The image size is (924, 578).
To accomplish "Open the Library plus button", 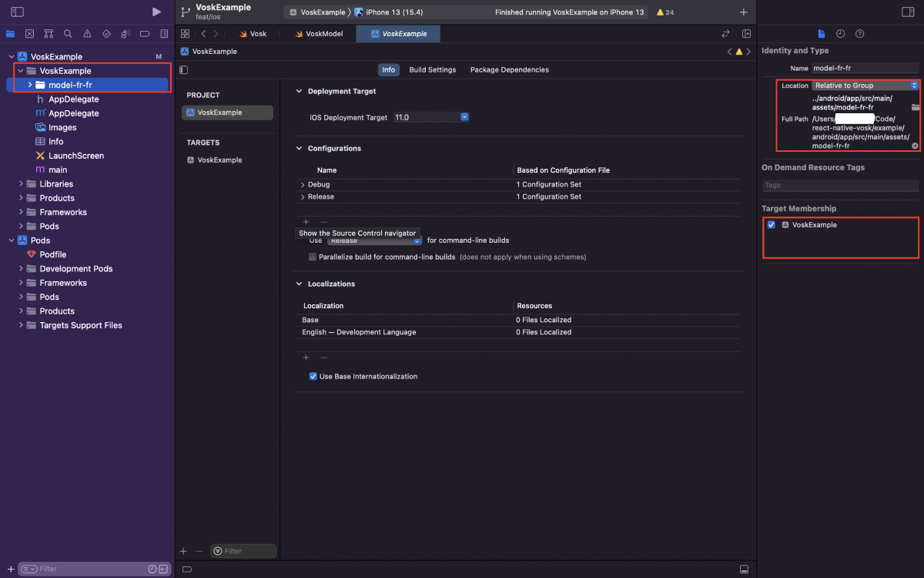I will click(743, 12).
